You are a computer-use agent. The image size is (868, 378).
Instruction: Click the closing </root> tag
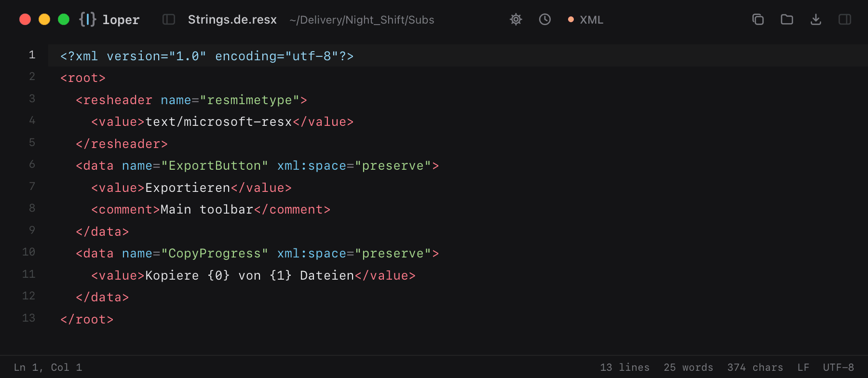coord(87,320)
